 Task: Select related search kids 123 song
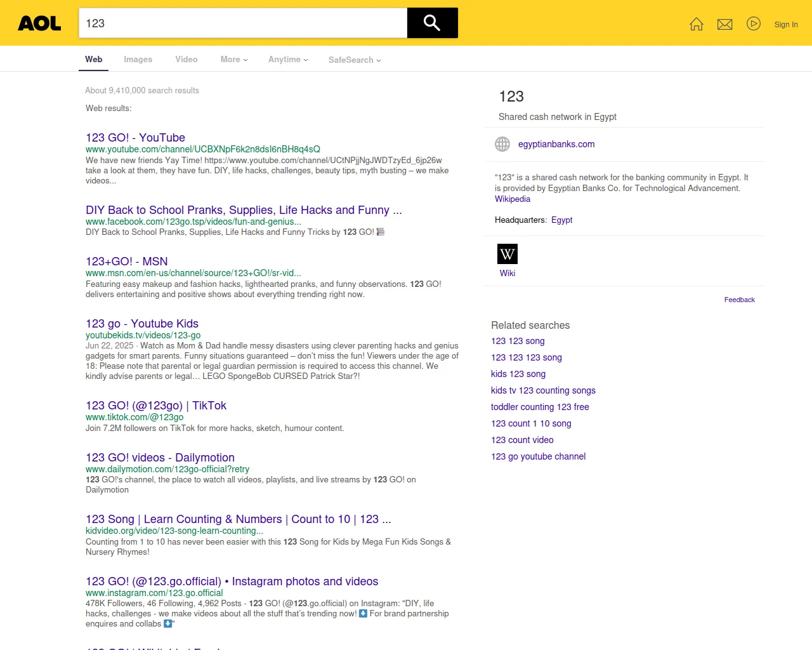click(x=518, y=374)
